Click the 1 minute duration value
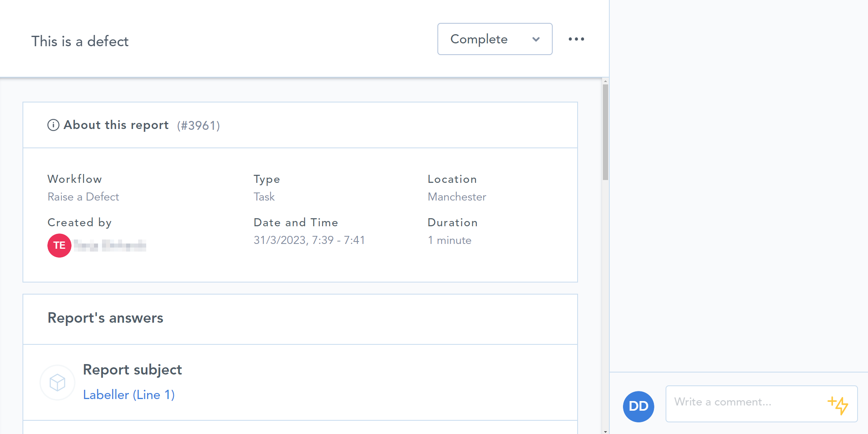The width and height of the screenshot is (868, 434). (x=449, y=240)
